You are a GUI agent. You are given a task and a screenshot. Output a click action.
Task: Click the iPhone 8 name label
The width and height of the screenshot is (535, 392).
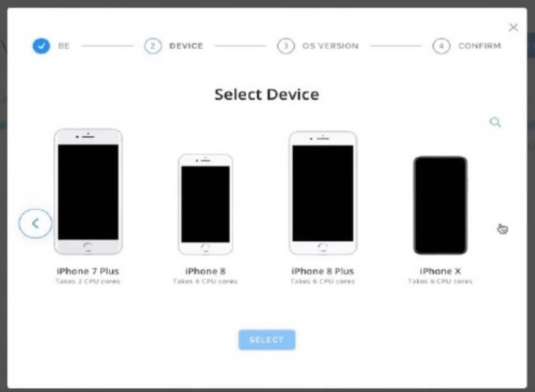pos(205,271)
